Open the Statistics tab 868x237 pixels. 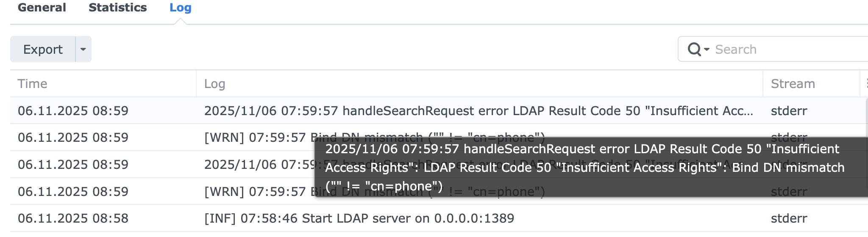pyautogui.click(x=117, y=8)
